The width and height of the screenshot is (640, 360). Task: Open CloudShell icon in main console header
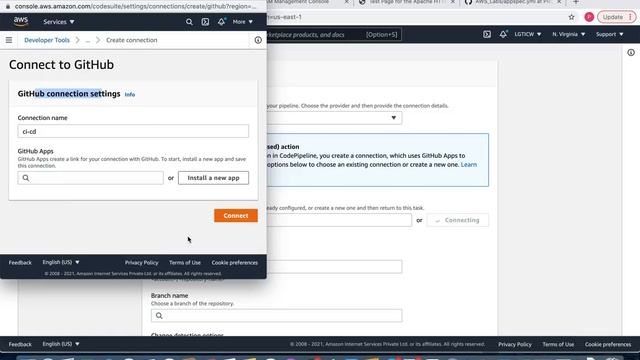tap(487, 34)
